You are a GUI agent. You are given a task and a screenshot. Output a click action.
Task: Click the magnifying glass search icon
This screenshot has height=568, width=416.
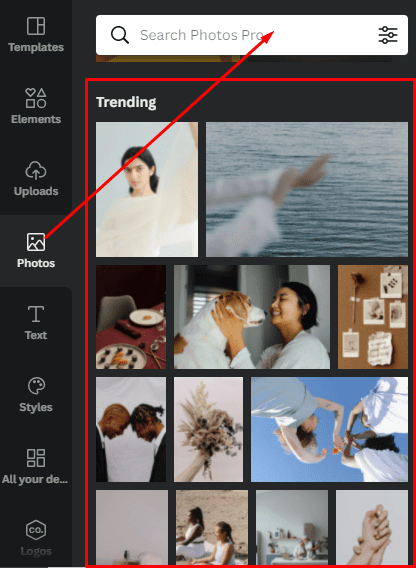[120, 35]
